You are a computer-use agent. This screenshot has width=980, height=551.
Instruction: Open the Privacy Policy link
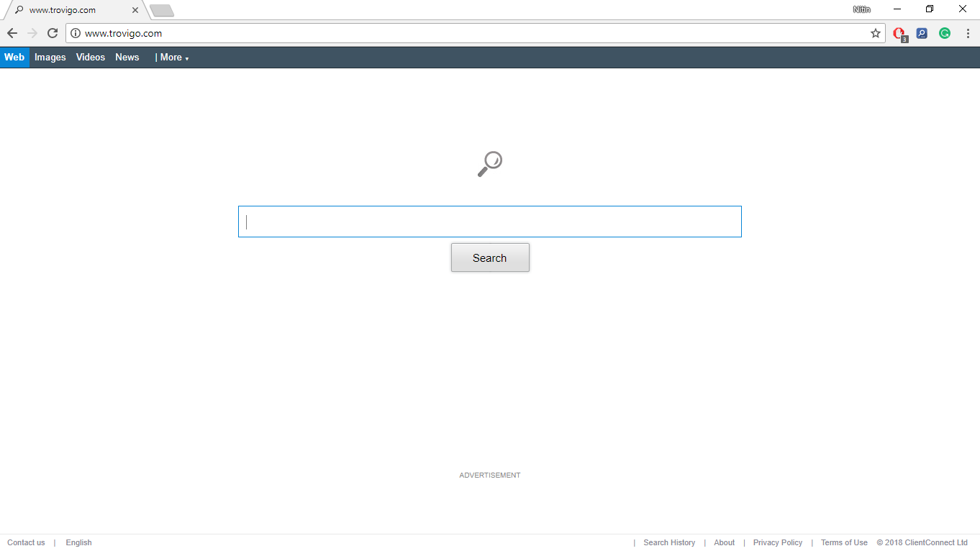point(778,542)
